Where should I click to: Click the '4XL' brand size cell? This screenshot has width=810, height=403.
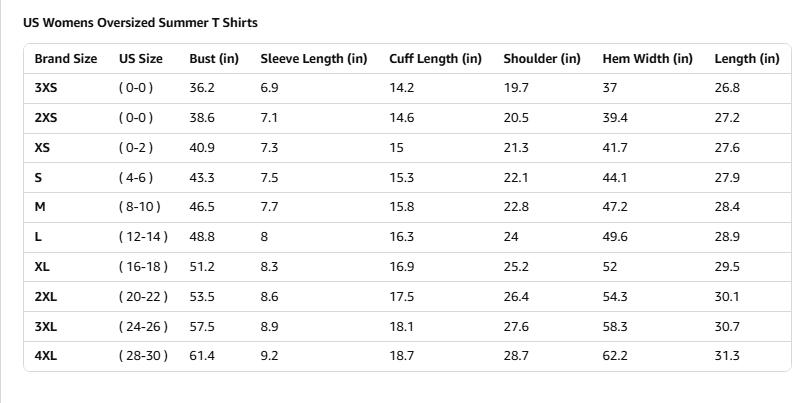point(46,356)
